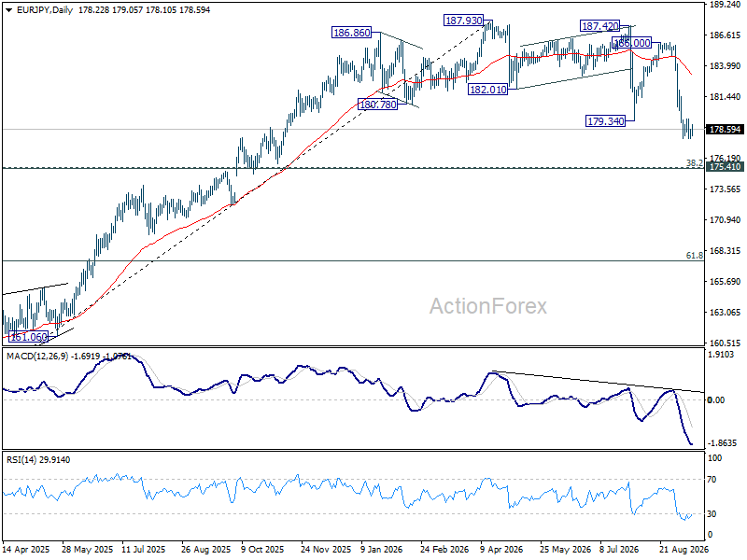Select the 186.860 price high label
This screenshot has height=560, width=747.
352,33
